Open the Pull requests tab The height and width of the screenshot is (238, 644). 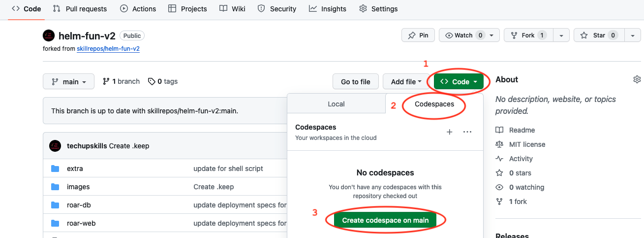tap(79, 8)
